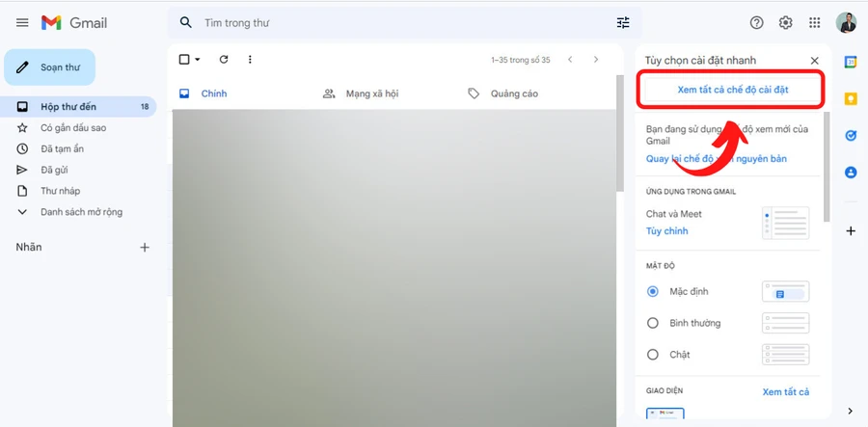
Task: Open Hộp thư đến inbox folder
Action: [x=78, y=107]
